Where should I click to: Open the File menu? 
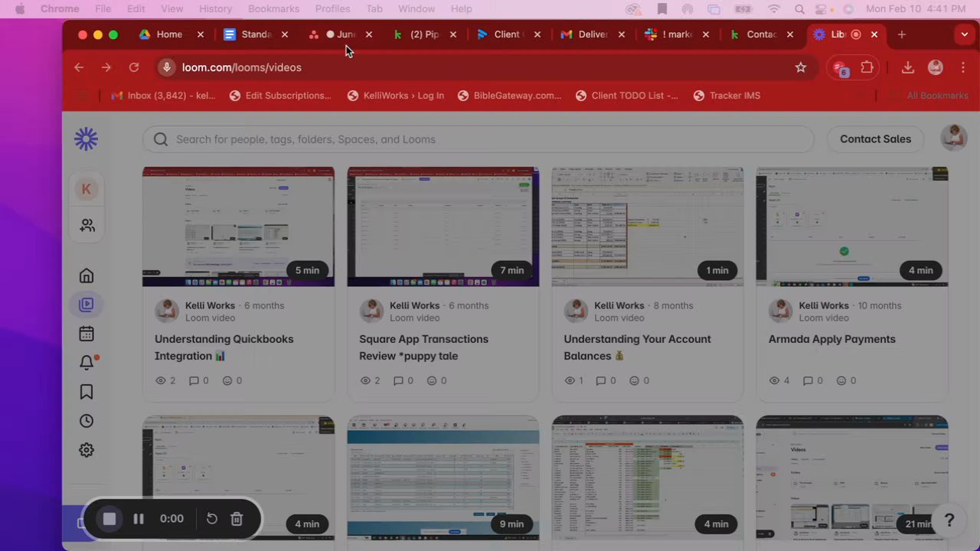(103, 8)
